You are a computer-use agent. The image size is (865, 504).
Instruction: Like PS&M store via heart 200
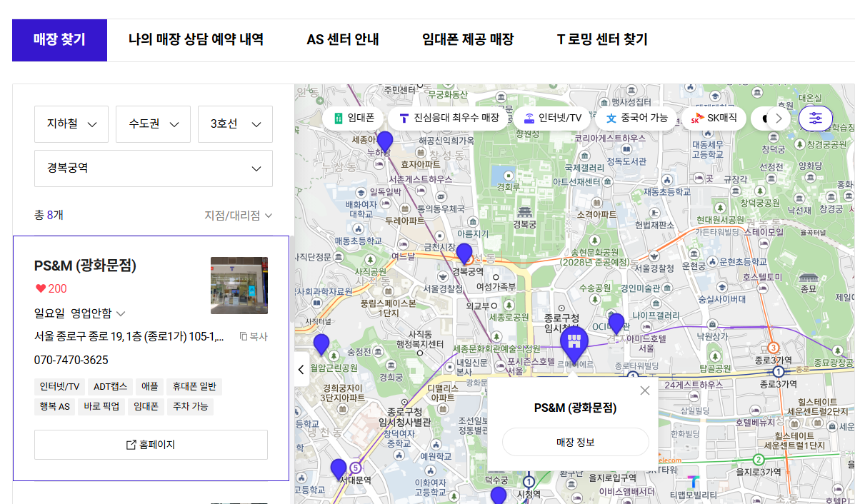51,289
